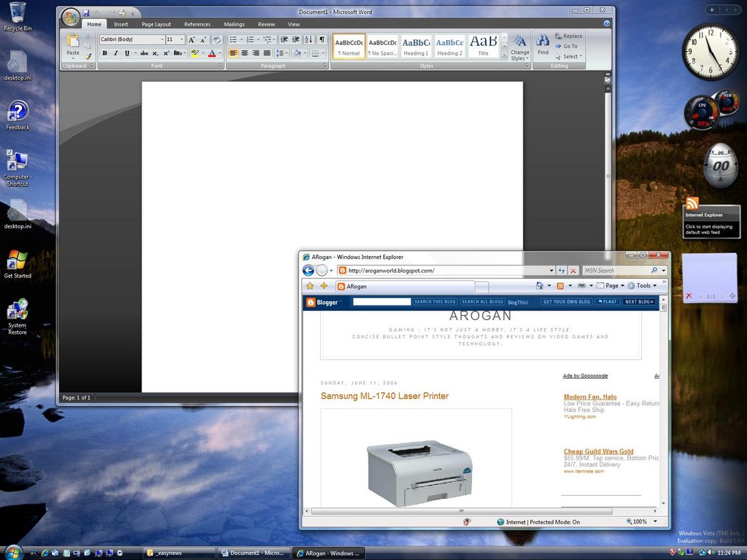Image resolution: width=747 pixels, height=560 pixels.
Task: Toggle italic formatting in Word ribbon
Action: click(115, 53)
